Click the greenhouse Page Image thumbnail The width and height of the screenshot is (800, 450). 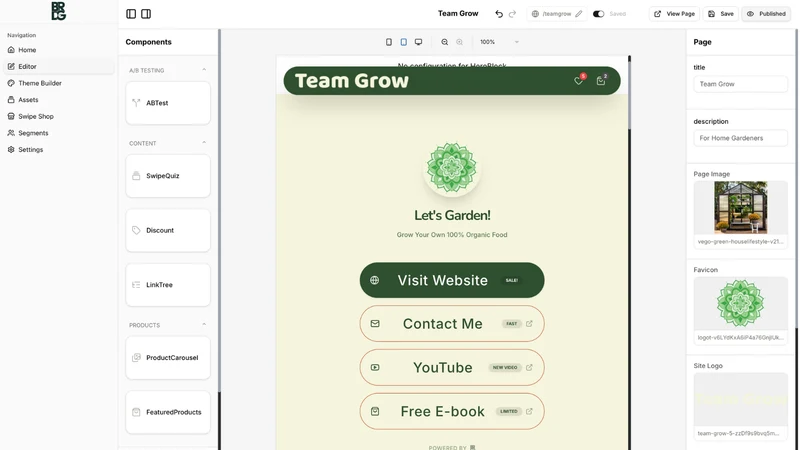click(x=740, y=207)
